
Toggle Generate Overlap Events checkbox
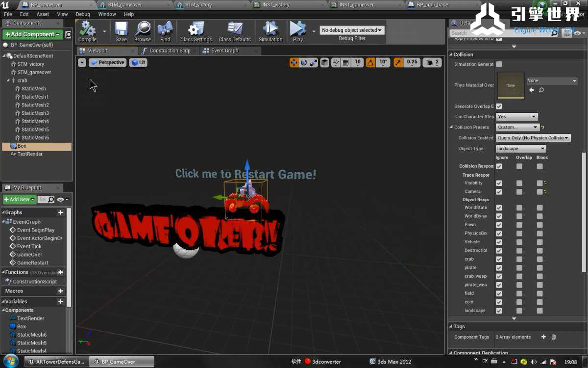(499, 106)
